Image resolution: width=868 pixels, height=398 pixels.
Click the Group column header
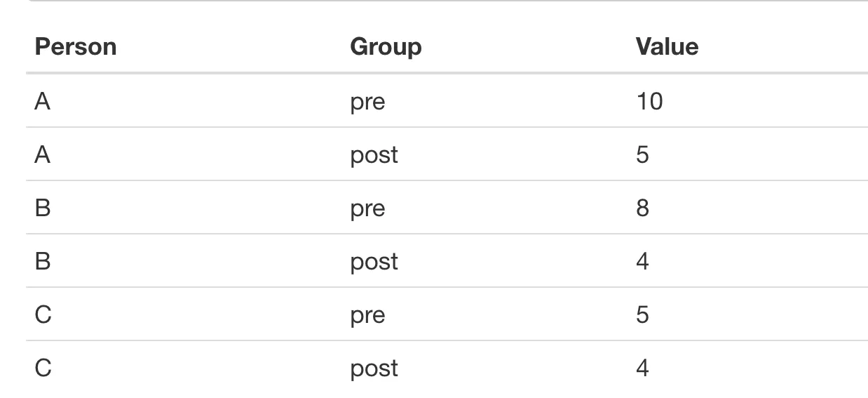(x=386, y=47)
